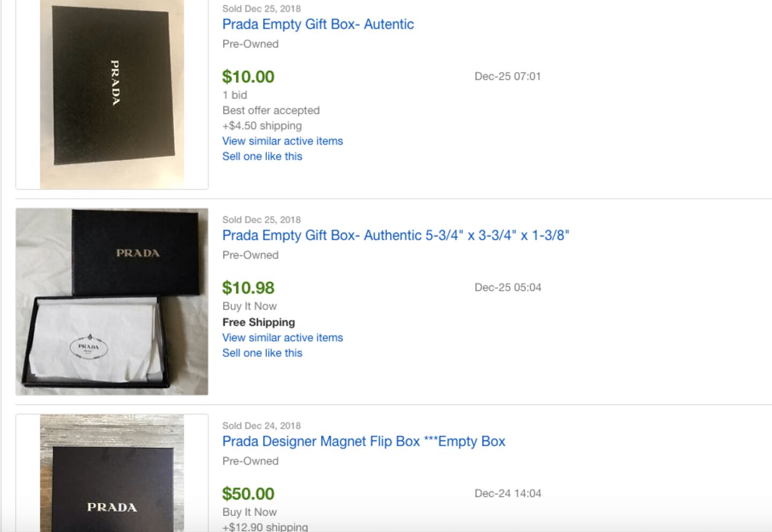
Task: Click "Sell one like this" under the $10.00 listing
Action: point(262,156)
